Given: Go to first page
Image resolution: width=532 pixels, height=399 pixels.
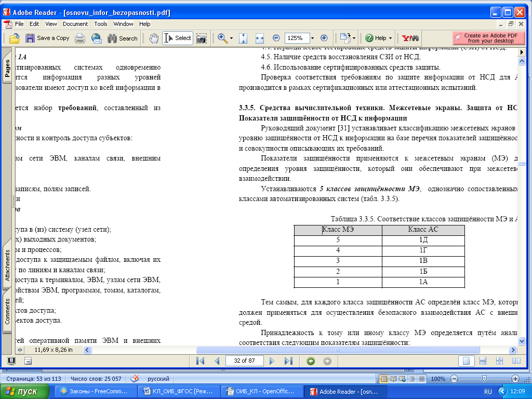Looking at the screenshot, I should pyautogui.click(x=200, y=361).
